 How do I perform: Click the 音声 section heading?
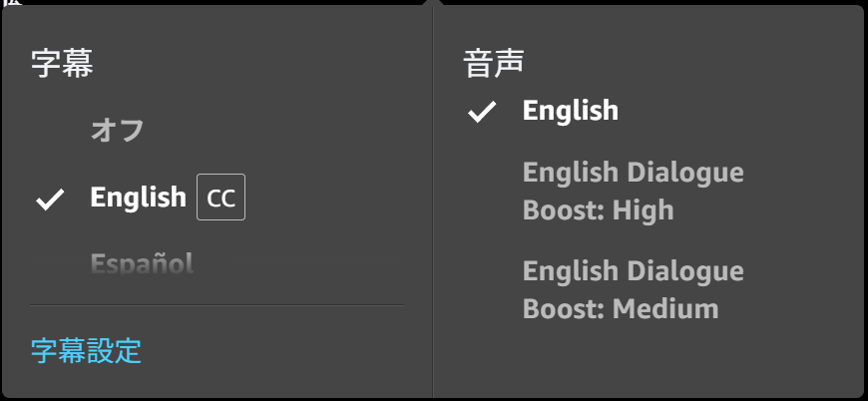tap(493, 62)
